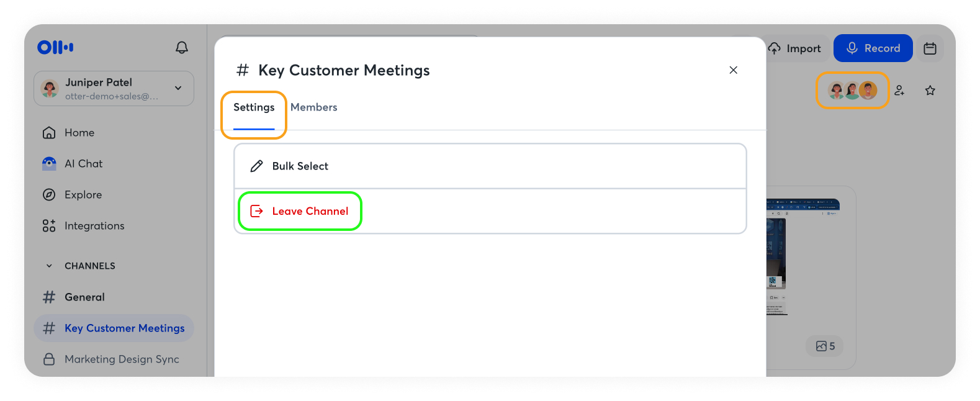
Task: Select the Settings tab
Action: (x=254, y=107)
